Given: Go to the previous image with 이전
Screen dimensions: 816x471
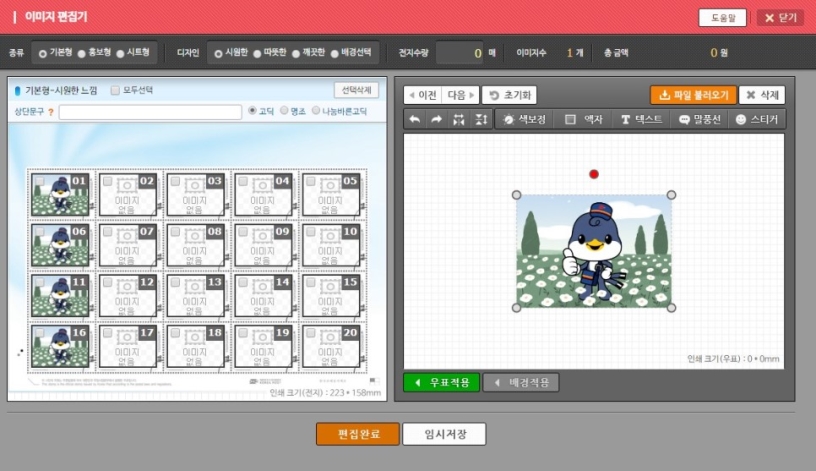Looking at the screenshot, I should 423,95.
